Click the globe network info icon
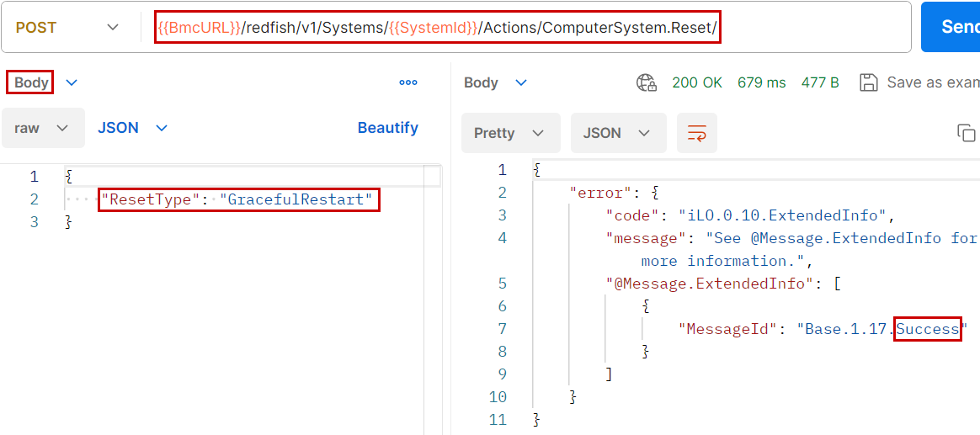 pos(647,82)
